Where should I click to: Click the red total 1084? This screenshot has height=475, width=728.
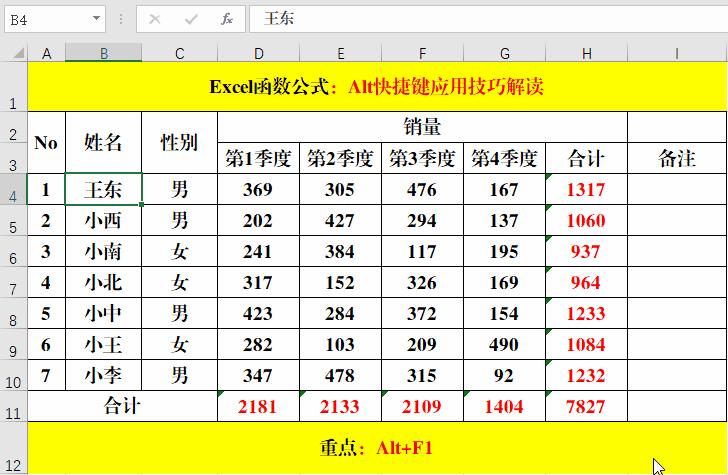point(586,345)
